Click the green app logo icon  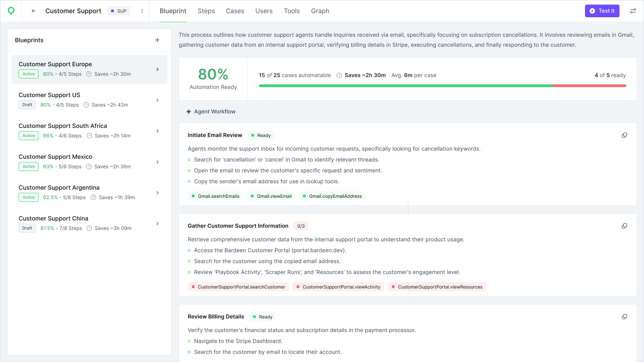11,11
